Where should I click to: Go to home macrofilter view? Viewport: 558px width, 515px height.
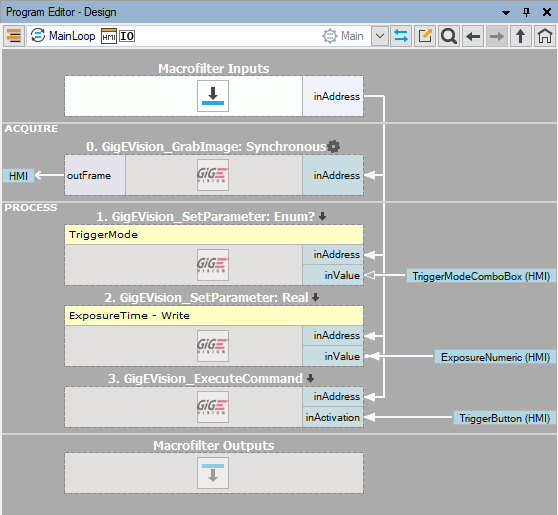[x=544, y=36]
